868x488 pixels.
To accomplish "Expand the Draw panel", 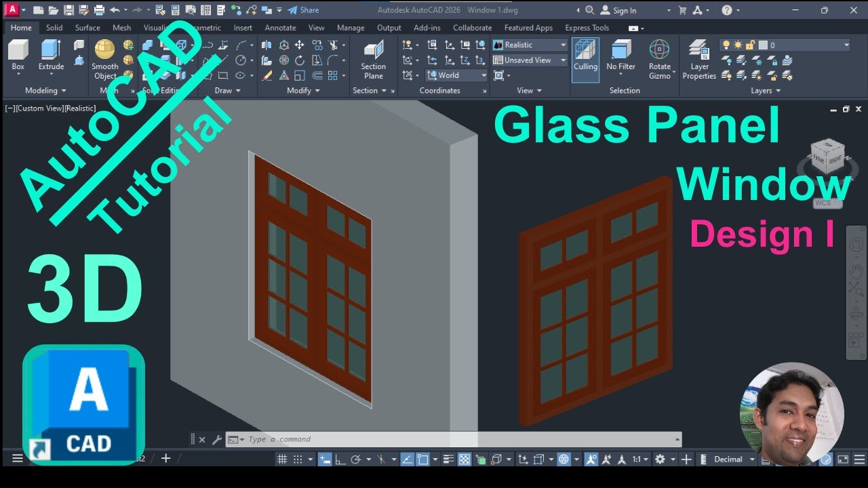I will [x=226, y=90].
